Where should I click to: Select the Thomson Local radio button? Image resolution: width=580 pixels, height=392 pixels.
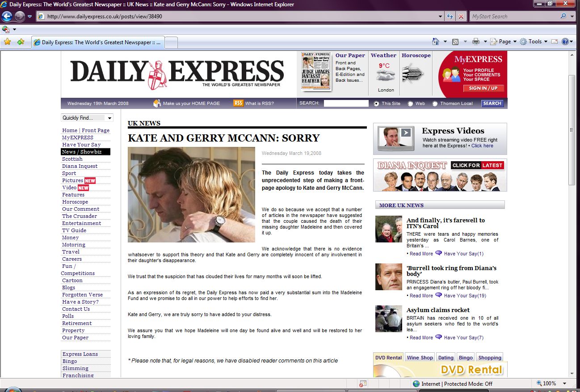[435, 104]
